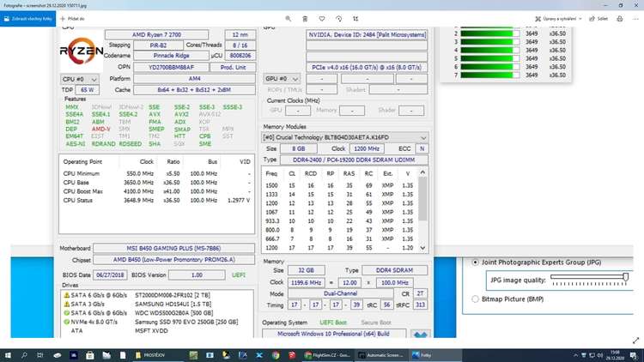Rotate the image using rotate icon

click(339, 17)
